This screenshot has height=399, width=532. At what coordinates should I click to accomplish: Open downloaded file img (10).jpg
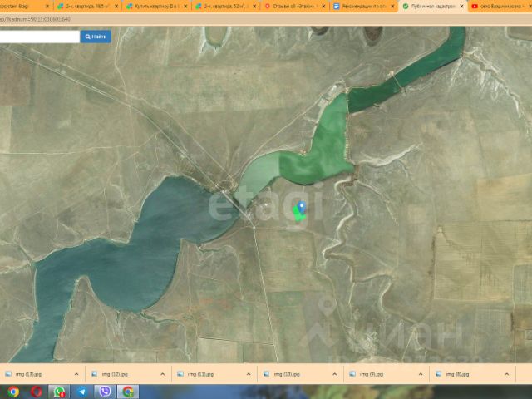tap(287, 374)
